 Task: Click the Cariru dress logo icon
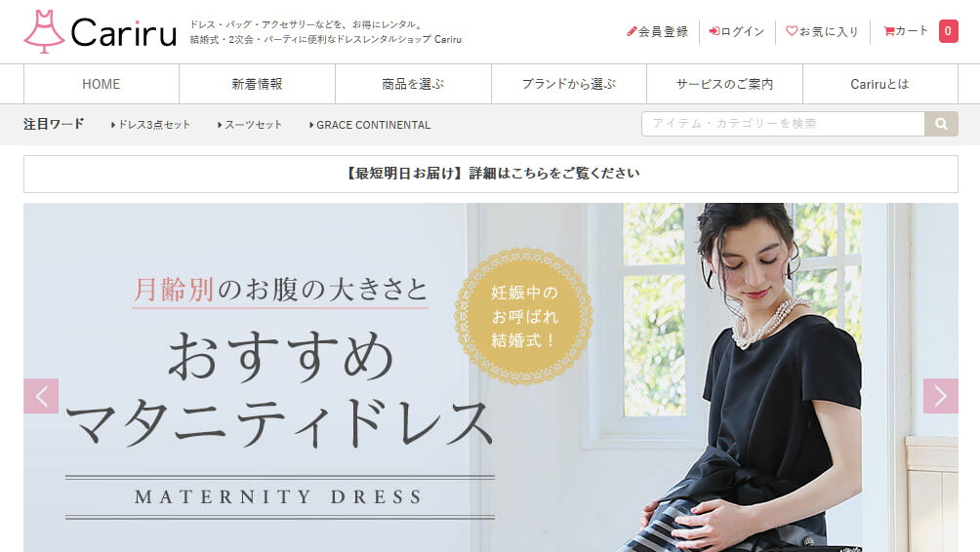tap(44, 31)
